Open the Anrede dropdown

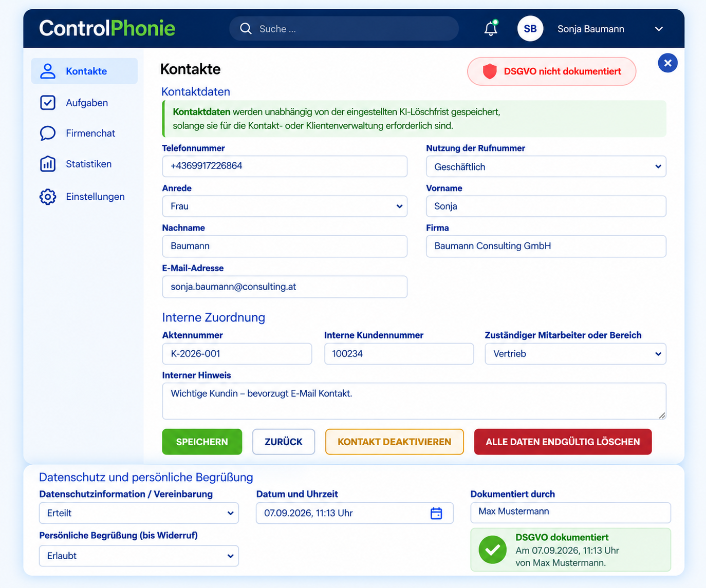pos(285,206)
